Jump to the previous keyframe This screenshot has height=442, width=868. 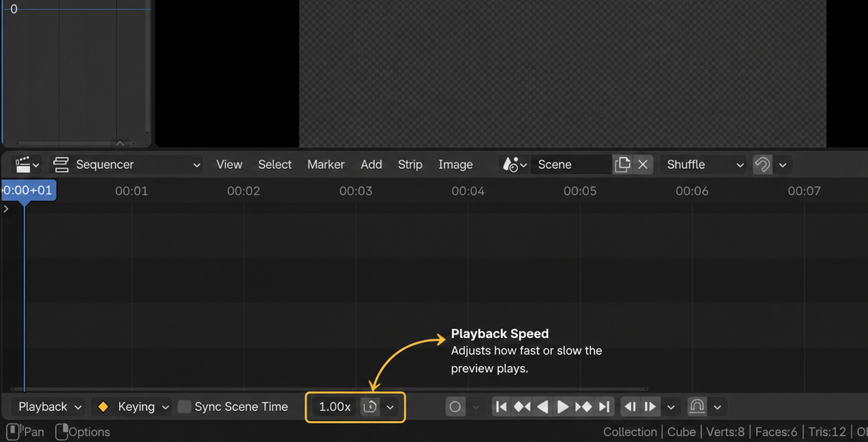click(522, 406)
